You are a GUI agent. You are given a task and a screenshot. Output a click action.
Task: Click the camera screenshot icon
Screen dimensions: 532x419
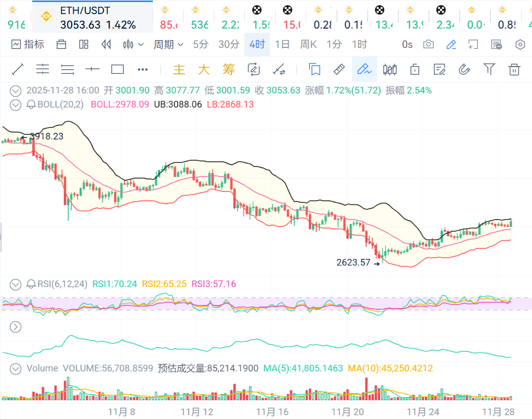429,45
